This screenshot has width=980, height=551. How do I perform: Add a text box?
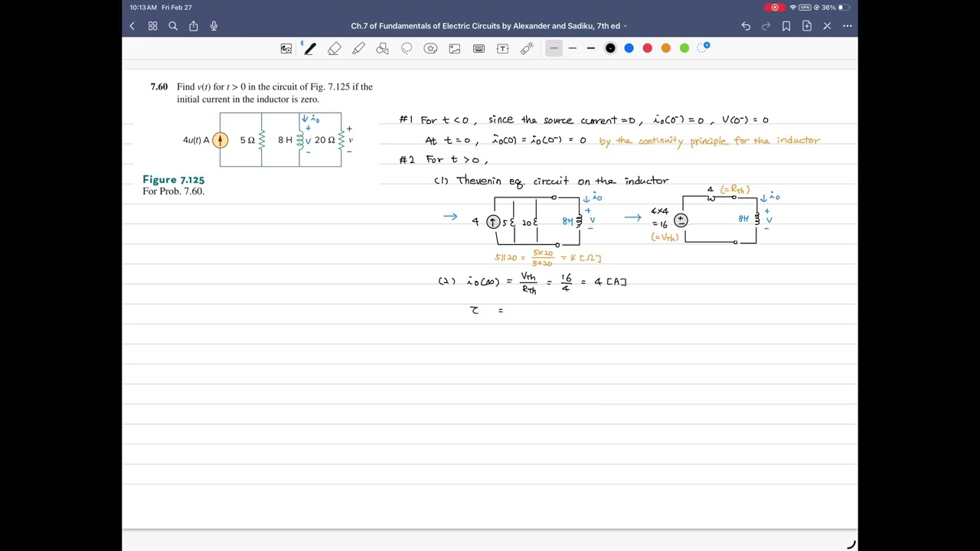503,48
